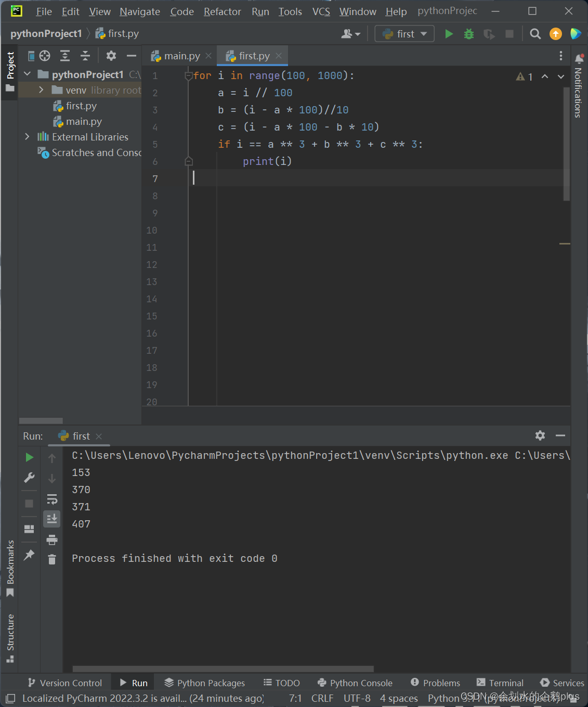Go to previous highlighted error arrow

(545, 76)
